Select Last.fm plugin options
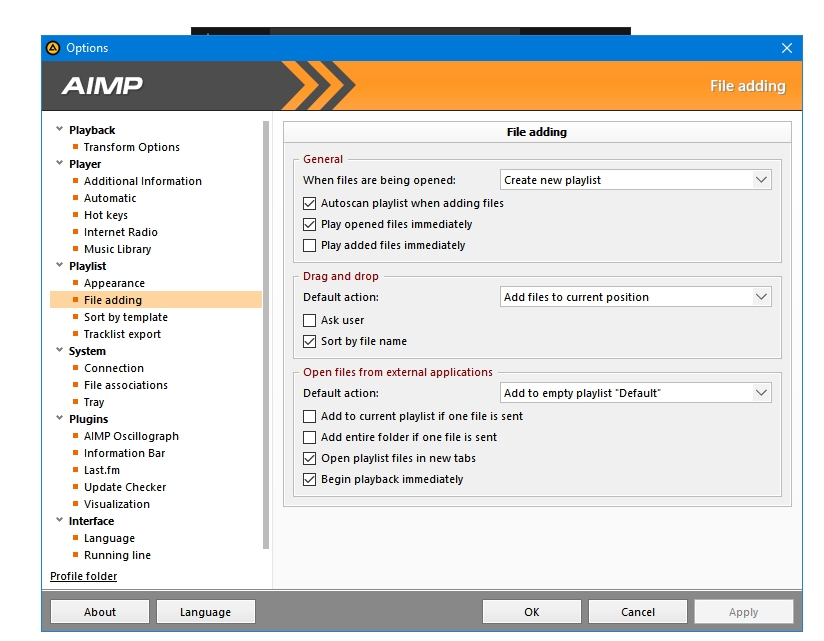This screenshot has height=641, width=824. (x=101, y=470)
